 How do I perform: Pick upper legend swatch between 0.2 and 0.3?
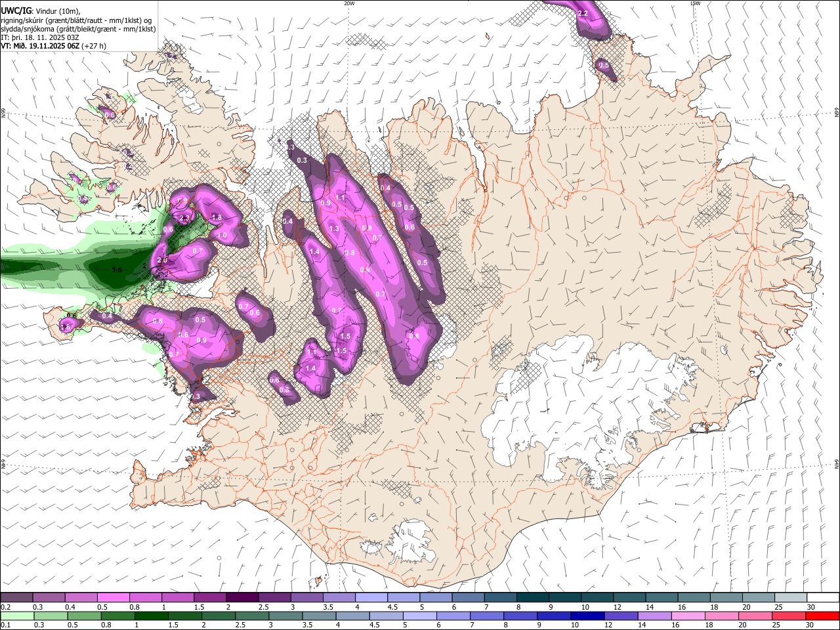pos(16,598)
